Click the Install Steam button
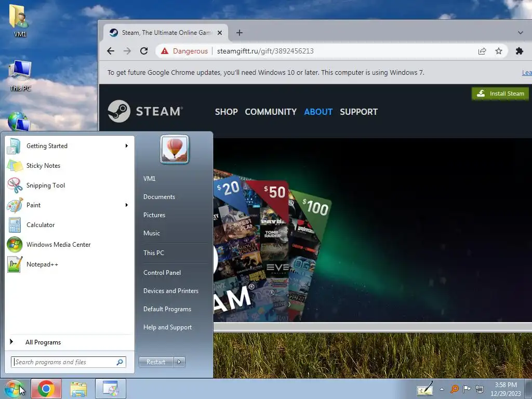Viewport: 532px width, 399px height. click(500, 94)
